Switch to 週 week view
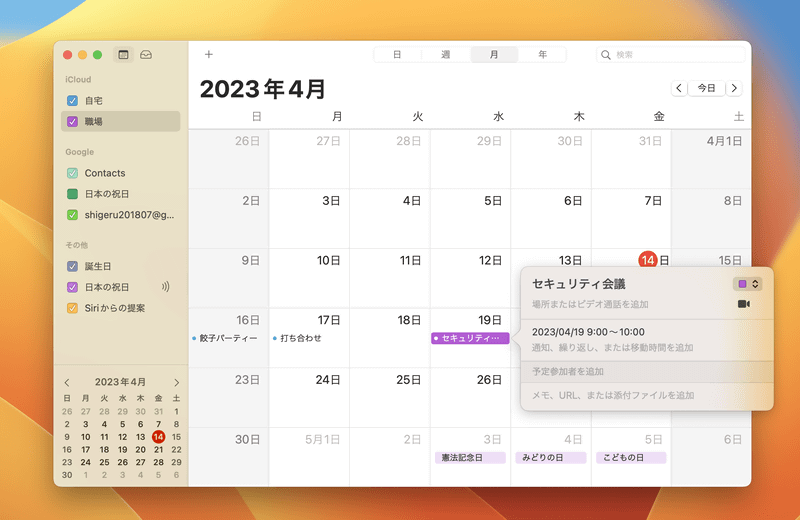This screenshot has height=520, width=800. pyautogui.click(x=445, y=55)
